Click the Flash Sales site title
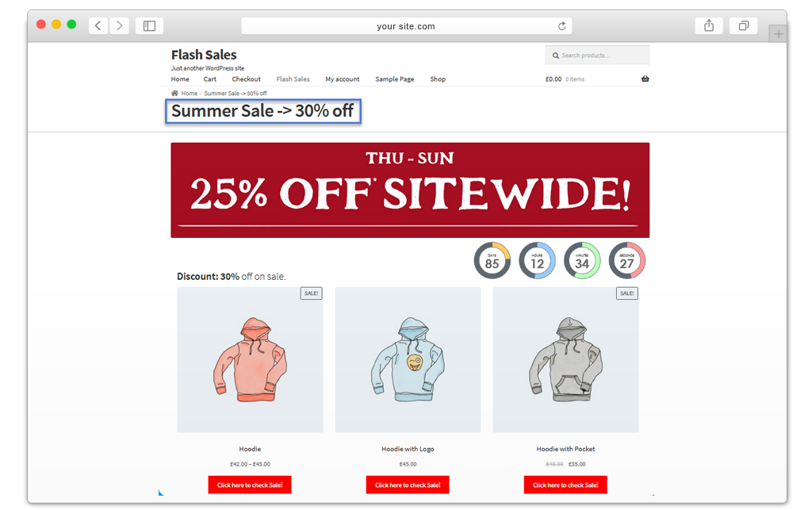This screenshot has width=812, height=510. click(204, 55)
